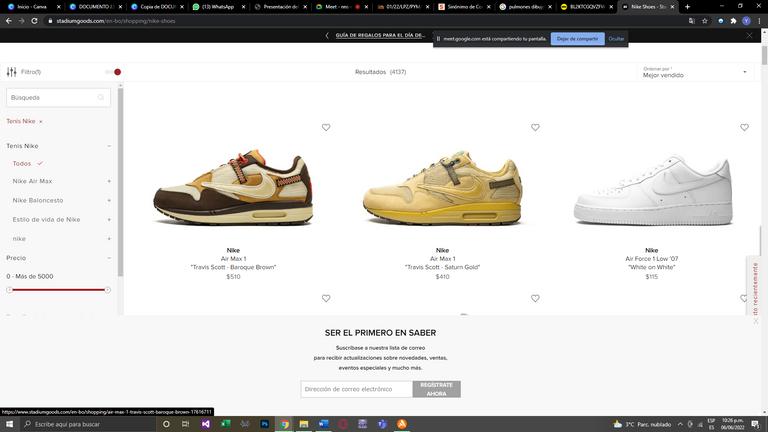Open Word from taskbar

click(x=323, y=424)
